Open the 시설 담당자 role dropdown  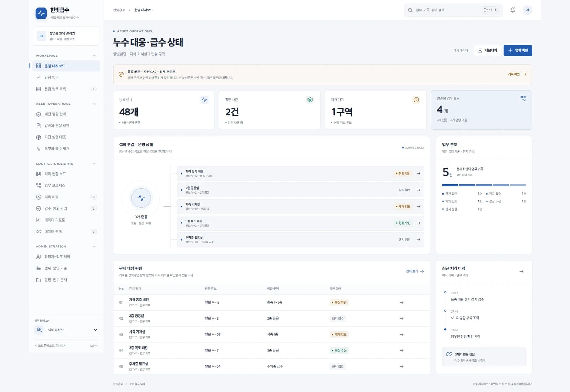click(x=66, y=330)
